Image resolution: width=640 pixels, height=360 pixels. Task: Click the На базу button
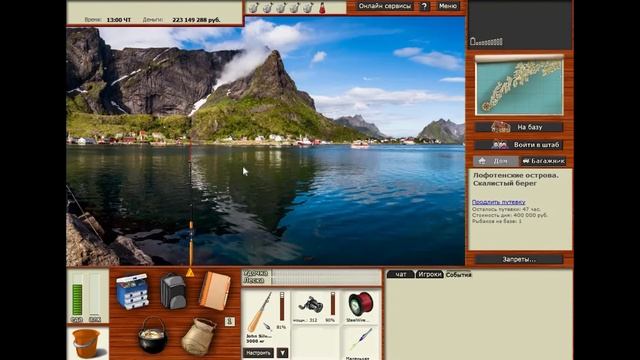coord(519,127)
